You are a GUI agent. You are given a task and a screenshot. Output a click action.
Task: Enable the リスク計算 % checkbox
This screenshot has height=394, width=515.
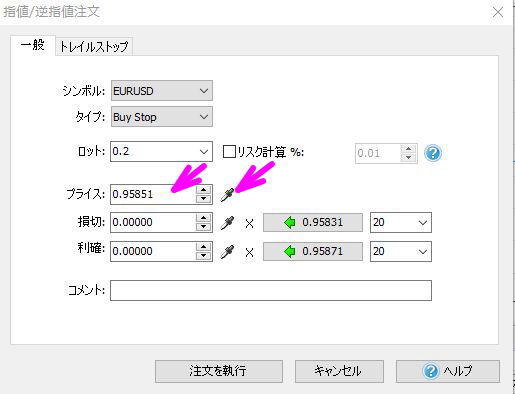click(229, 152)
